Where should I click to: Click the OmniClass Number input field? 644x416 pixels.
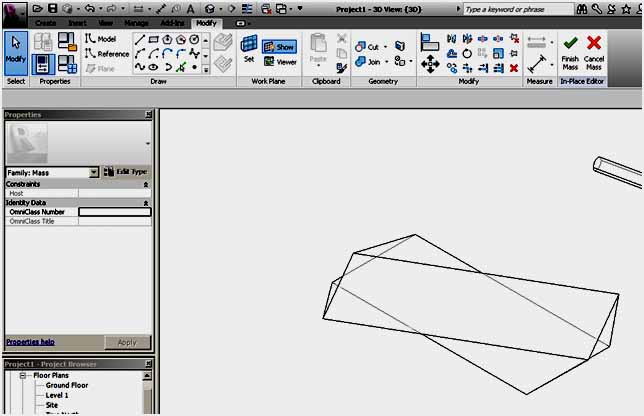[x=114, y=212]
